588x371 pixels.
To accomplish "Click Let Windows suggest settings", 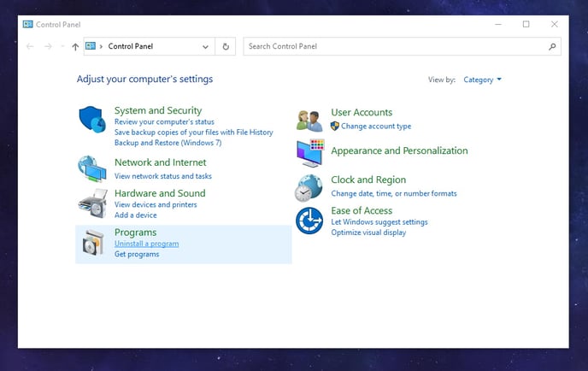I will [379, 222].
